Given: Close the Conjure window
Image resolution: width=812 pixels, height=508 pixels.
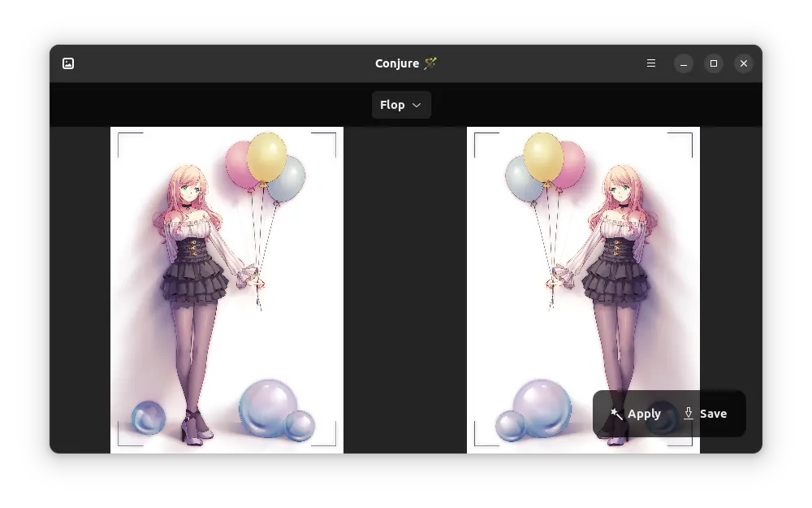Looking at the screenshot, I should pyautogui.click(x=743, y=63).
